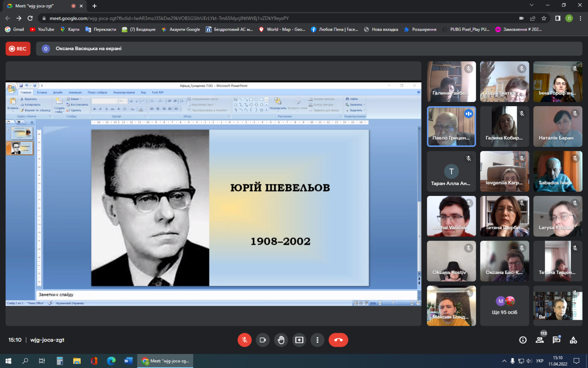Open meeting details info icon
Image resolution: width=588 pixels, height=368 pixels.
(523, 340)
